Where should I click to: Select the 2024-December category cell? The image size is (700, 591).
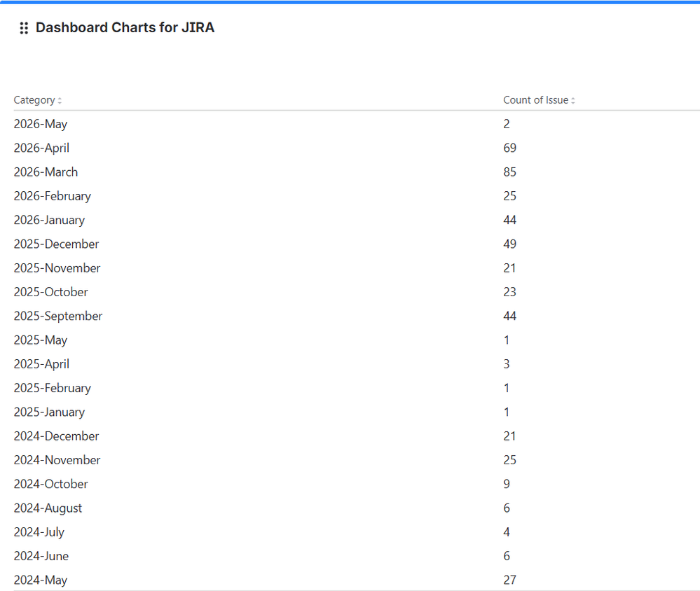click(56, 436)
